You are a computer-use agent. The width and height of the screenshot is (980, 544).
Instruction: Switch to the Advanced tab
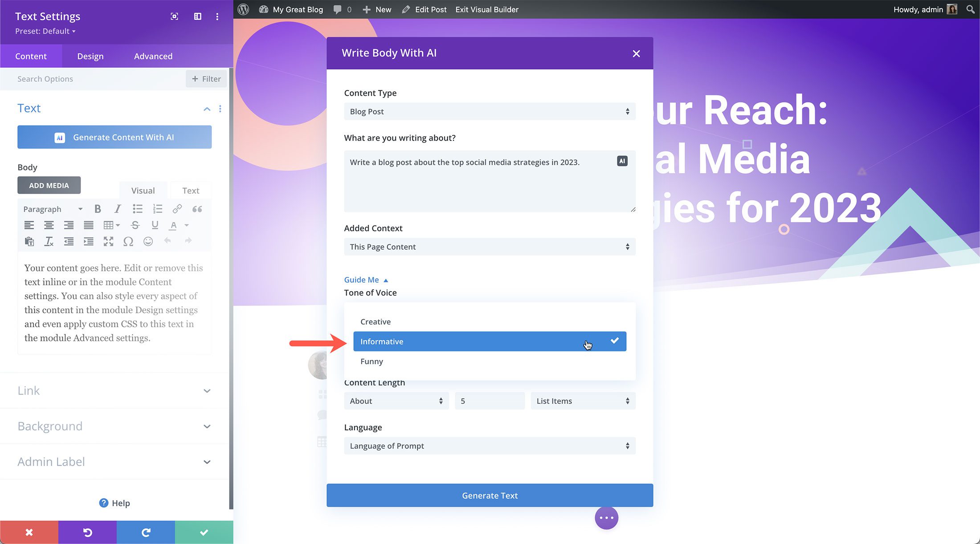click(x=153, y=56)
